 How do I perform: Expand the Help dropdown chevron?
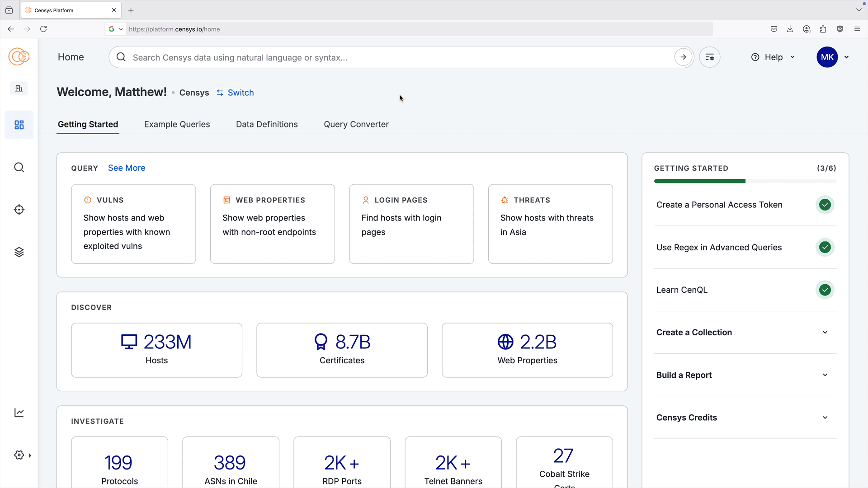[x=793, y=57]
